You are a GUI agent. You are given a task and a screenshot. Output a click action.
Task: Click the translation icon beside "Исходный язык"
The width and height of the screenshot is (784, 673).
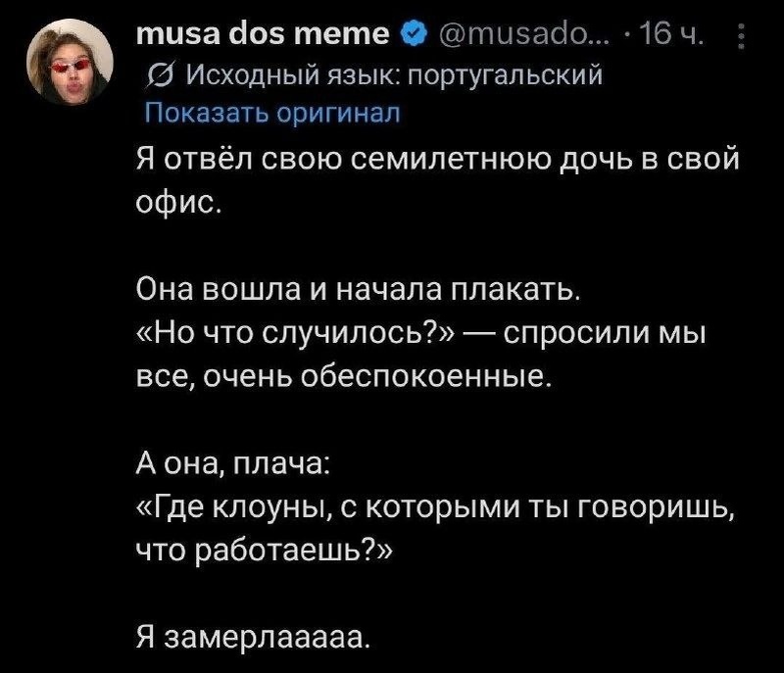161,77
